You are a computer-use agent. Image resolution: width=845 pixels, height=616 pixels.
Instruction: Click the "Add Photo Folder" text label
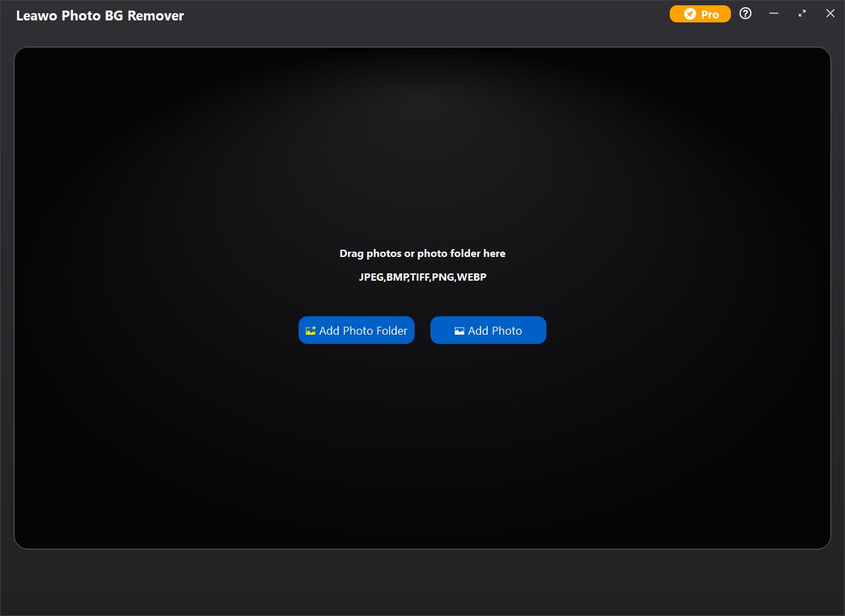tap(363, 331)
